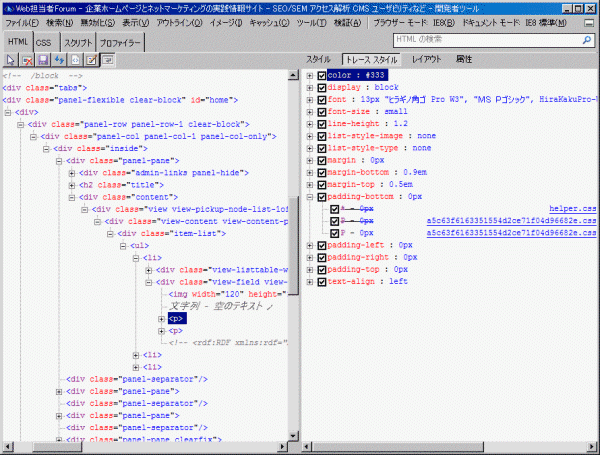The image size is (600, 455).
Task: Switch to the レイアウト pane tab
Action: 426,59
